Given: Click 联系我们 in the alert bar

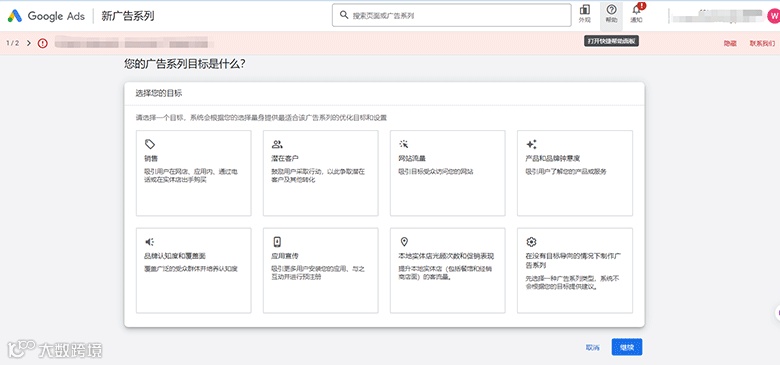Looking at the screenshot, I should pyautogui.click(x=762, y=44).
